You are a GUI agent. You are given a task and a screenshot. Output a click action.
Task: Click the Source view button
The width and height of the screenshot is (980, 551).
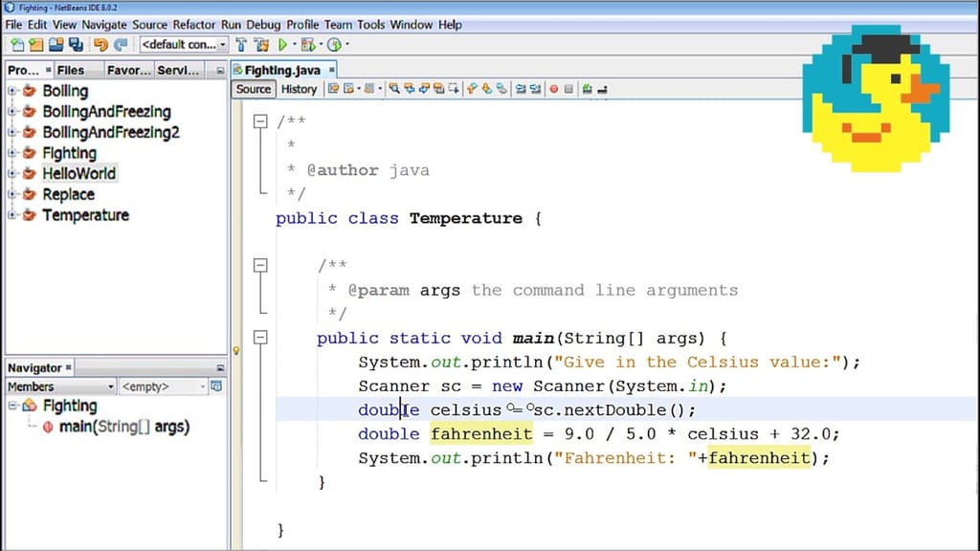[x=253, y=89]
